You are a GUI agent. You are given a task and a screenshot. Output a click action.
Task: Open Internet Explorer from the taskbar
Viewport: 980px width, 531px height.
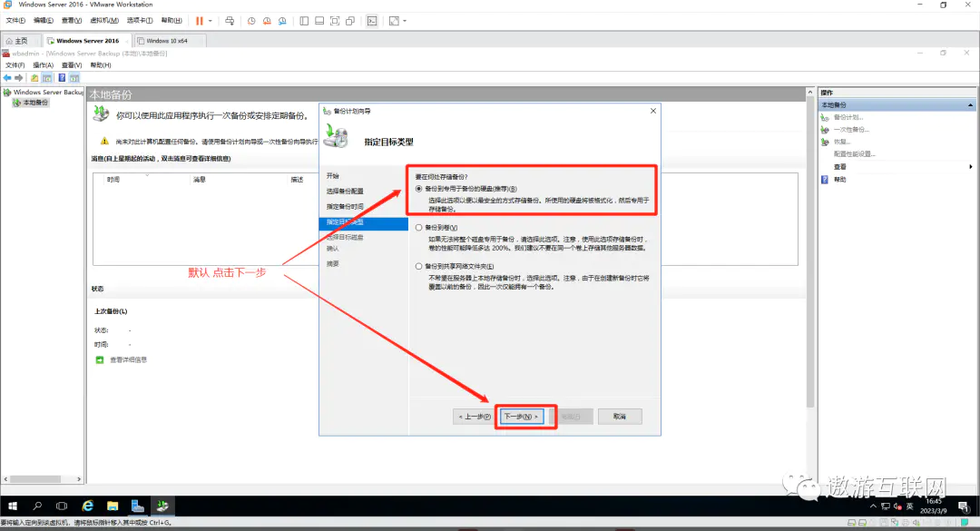coord(87,506)
